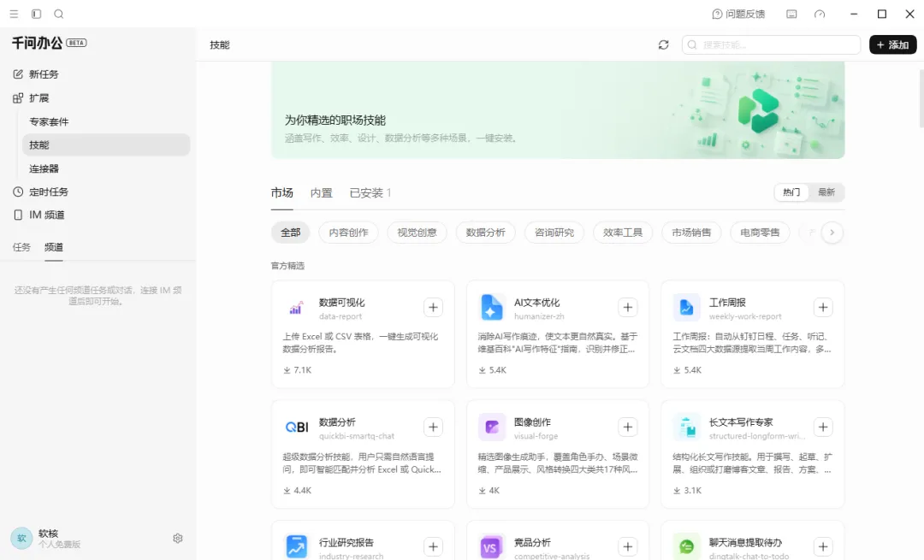
Task: Click the search icon in title bar
Action: (x=59, y=14)
